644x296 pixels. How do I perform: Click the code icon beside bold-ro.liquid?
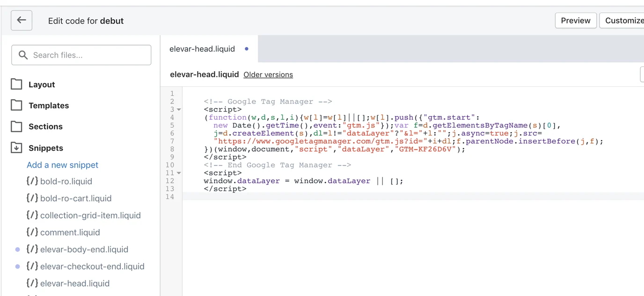pyautogui.click(x=32, y=181)
